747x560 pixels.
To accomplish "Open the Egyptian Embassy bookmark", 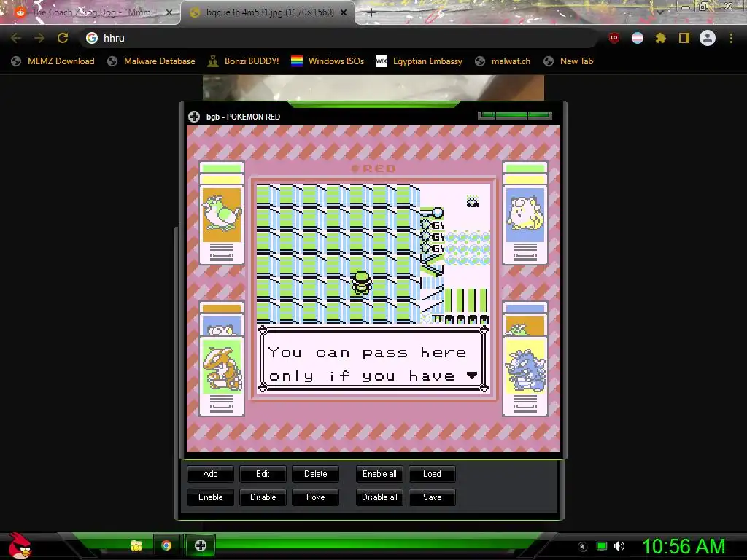I will 419,61.
